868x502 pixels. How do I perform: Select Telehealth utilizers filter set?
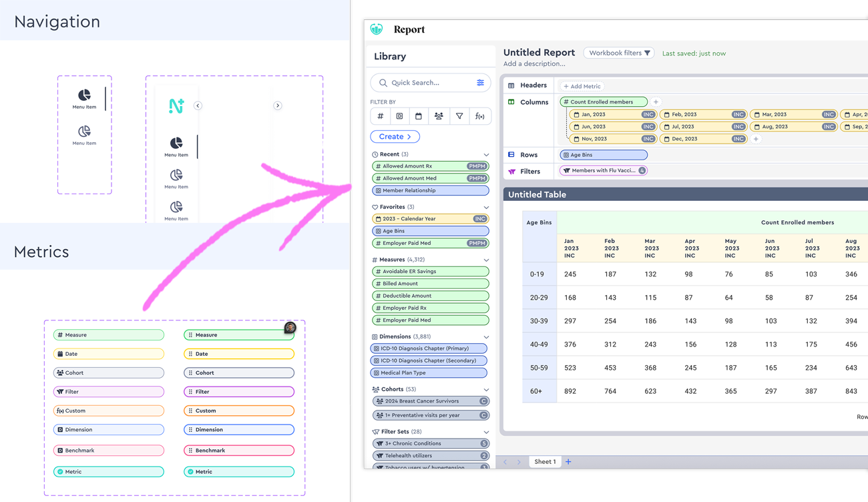tap(431, 456)
